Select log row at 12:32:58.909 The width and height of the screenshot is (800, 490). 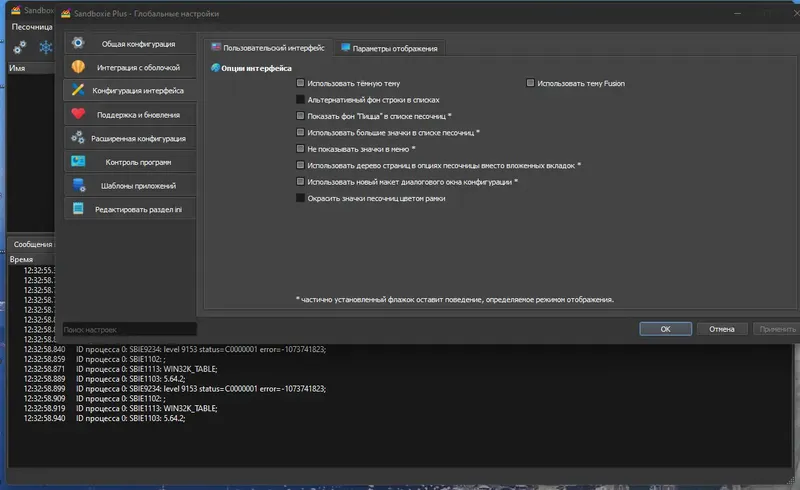pyautogui.click(x=399, y=398)
